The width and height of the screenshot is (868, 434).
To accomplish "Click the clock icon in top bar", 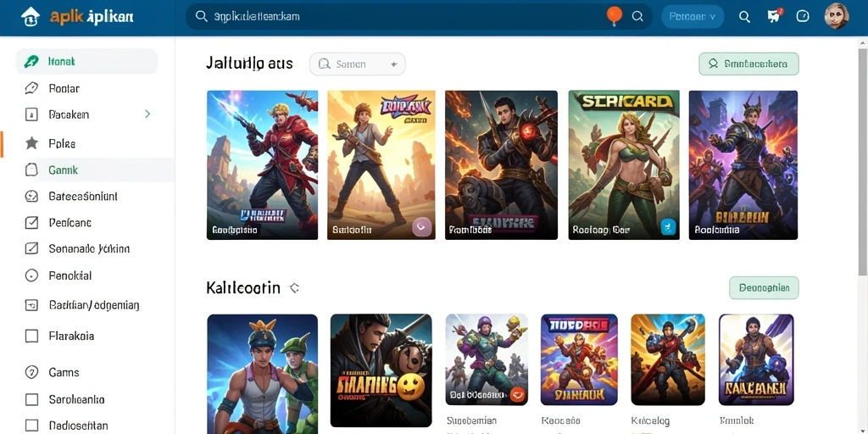I will [x=803, y=17].
